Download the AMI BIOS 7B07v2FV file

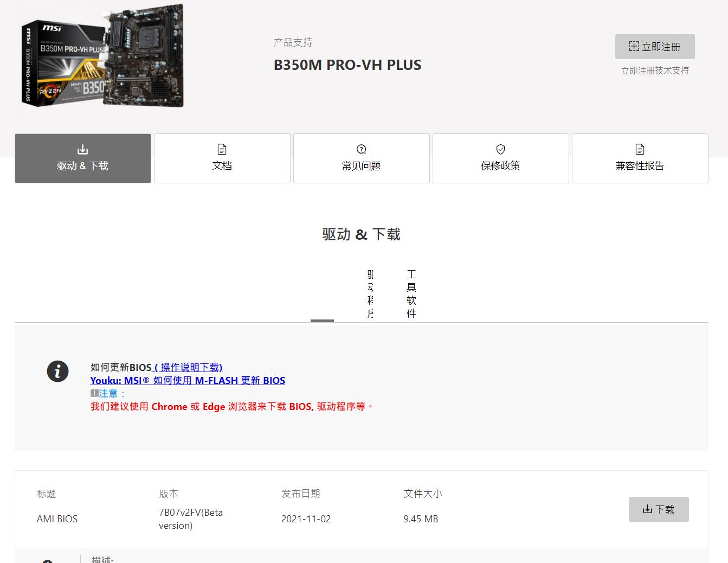tap(659, 509)
